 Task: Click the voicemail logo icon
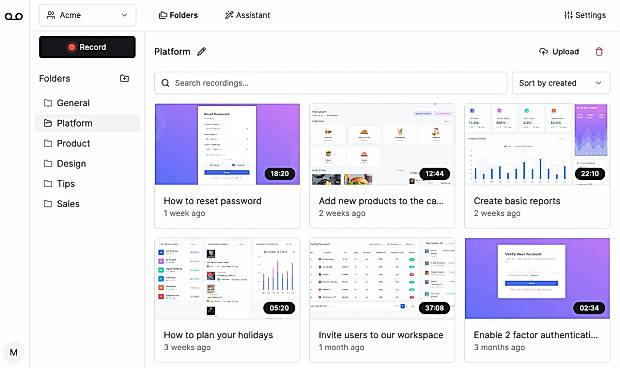pyautogui.click(x=14, y=16)
